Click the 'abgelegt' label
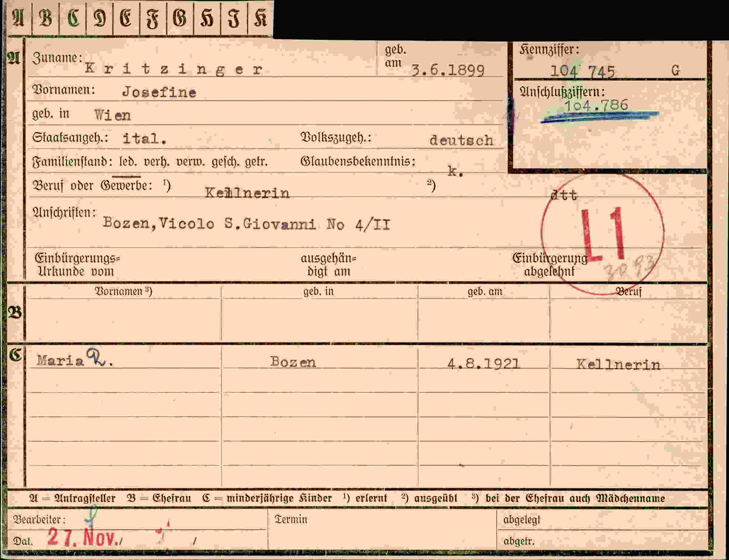This screenshot has width=729, height=560. 522,520
